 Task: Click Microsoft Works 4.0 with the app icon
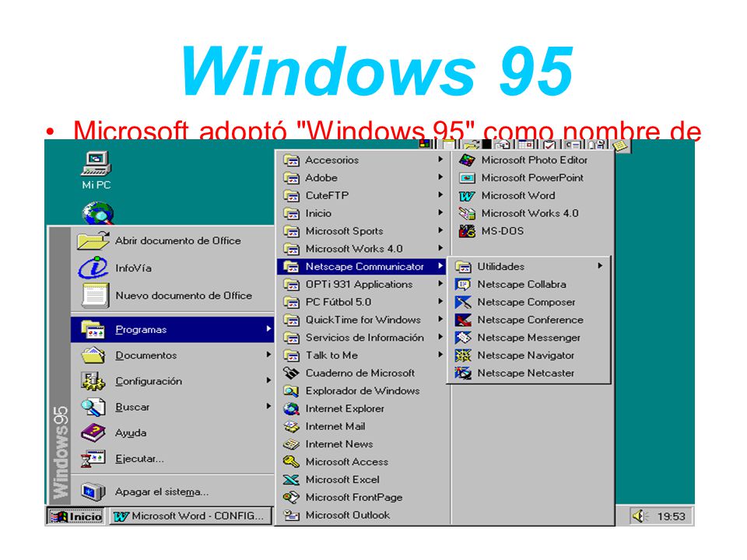pyautogui.click(x=531, y=213)
